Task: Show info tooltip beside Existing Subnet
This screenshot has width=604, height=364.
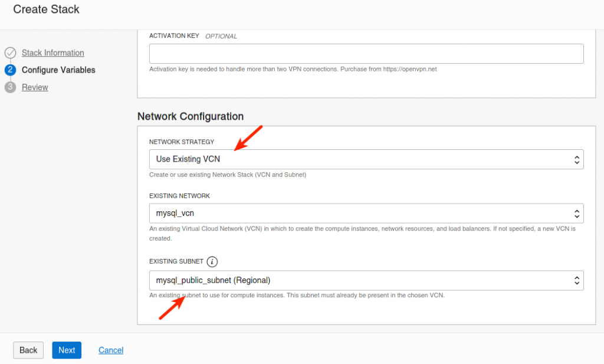Action: point(212,261)
